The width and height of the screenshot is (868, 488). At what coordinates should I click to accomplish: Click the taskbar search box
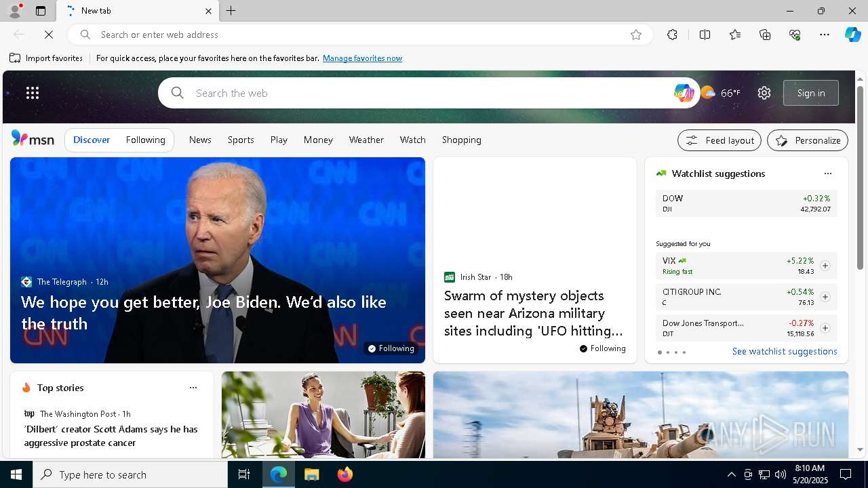point(130,474)
